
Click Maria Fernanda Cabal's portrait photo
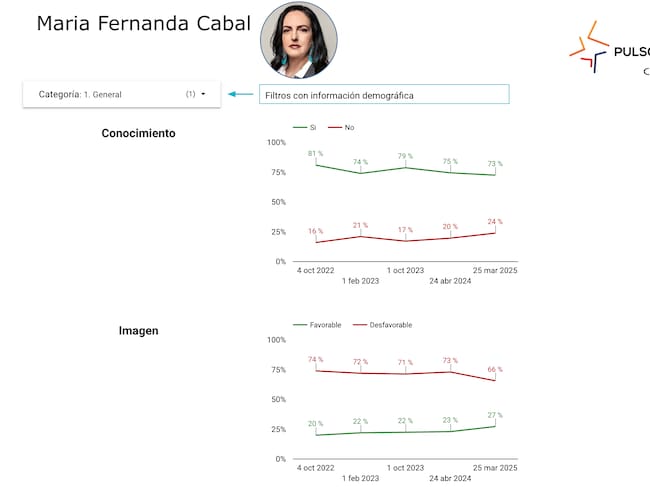pyautogui.click(x=298, y=40)
